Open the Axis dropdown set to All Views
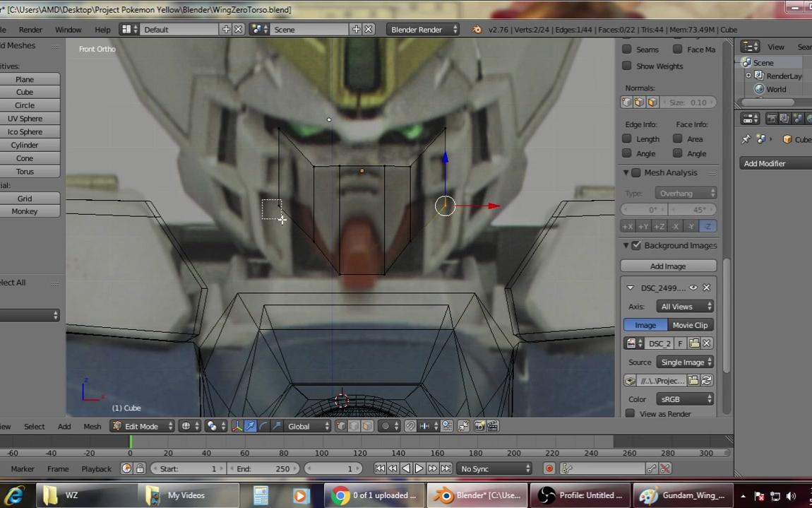Viewport: 812px width, 508px height. click(x=684, y=306)
